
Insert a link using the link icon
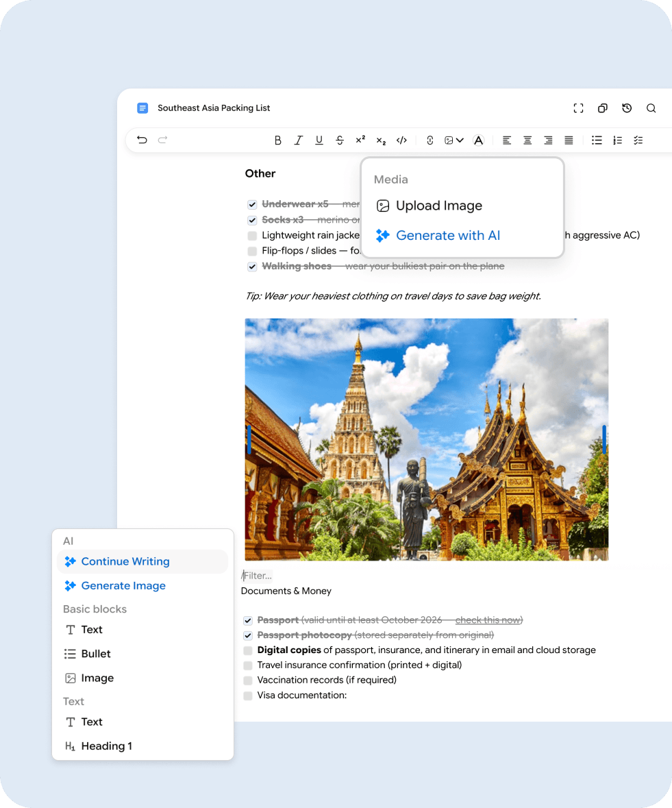430,140
